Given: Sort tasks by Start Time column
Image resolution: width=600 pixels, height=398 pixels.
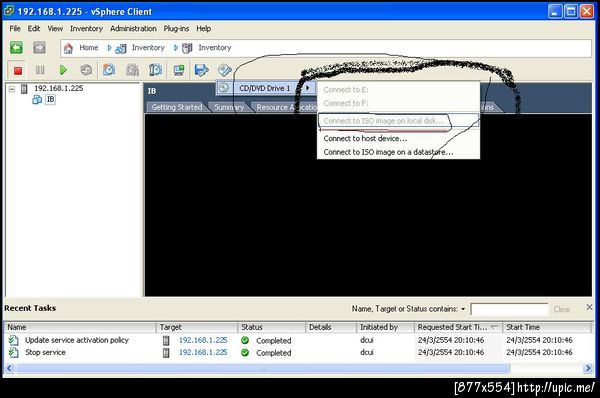Looking at the screenshot, I should pyautogui.click(x=547, y=327).
